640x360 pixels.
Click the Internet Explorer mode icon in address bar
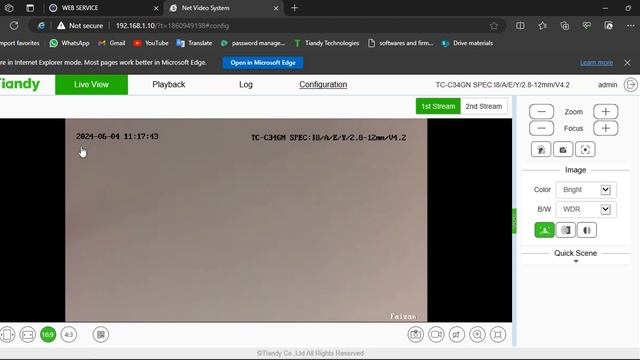(41, 26)
